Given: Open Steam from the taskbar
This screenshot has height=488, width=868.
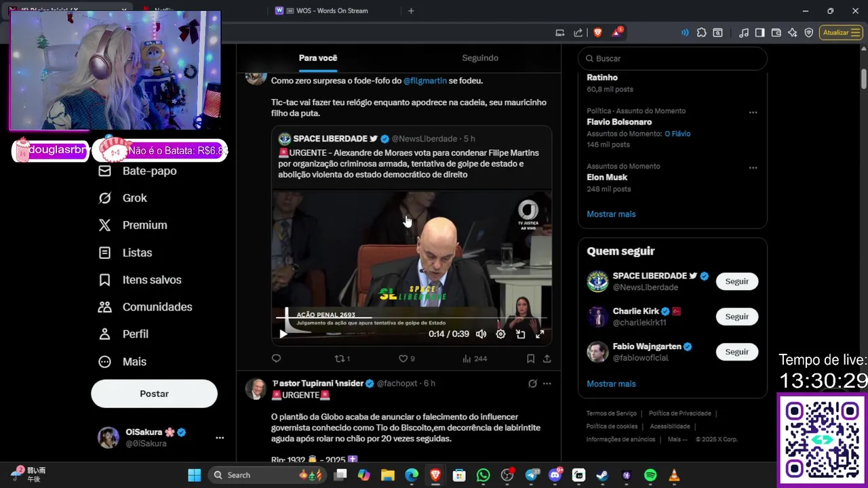Looking at the screenshot, I should (602, 475).
